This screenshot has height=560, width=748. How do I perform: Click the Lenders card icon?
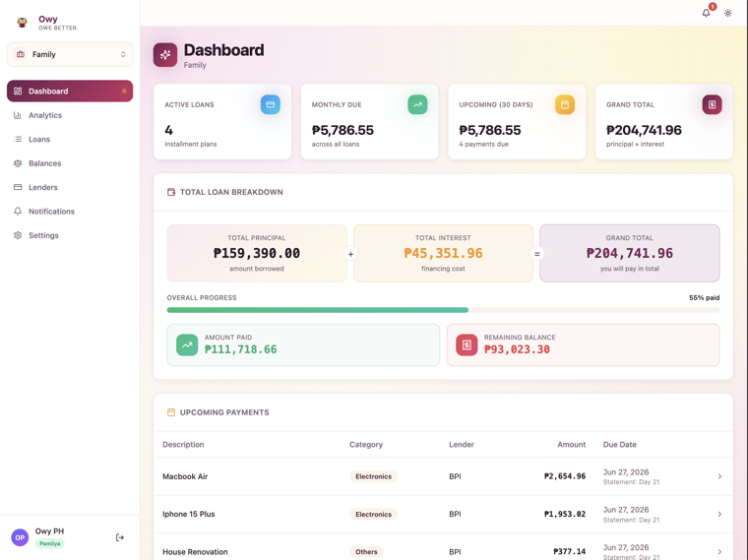point(18,187)
